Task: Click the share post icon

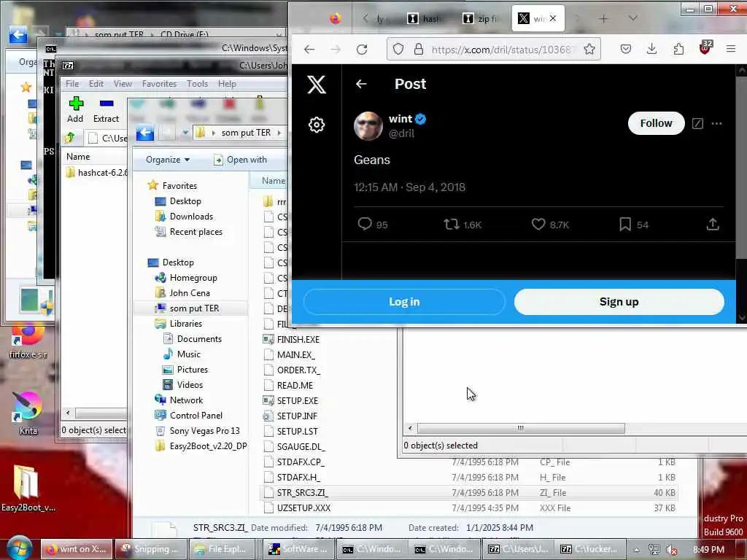Action: tap(713, 225)
